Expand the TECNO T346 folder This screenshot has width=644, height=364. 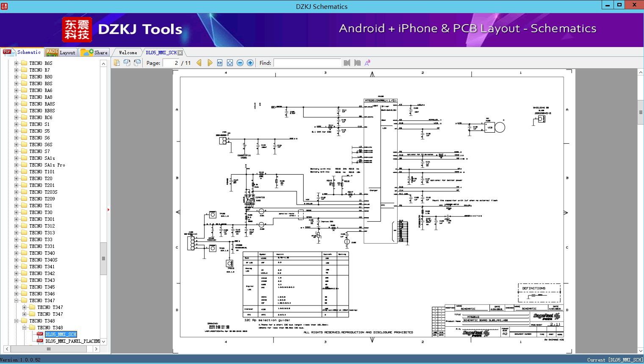pyautogui.click(x=17, y=294)
